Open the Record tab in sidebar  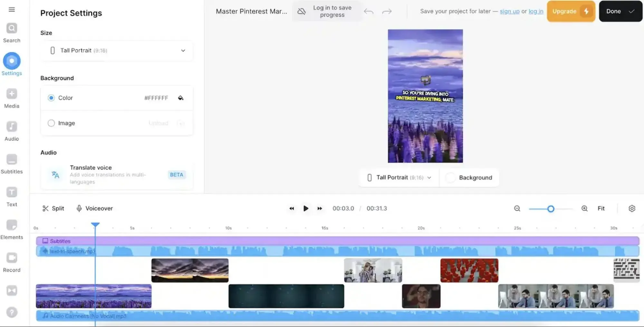[12, 263]
